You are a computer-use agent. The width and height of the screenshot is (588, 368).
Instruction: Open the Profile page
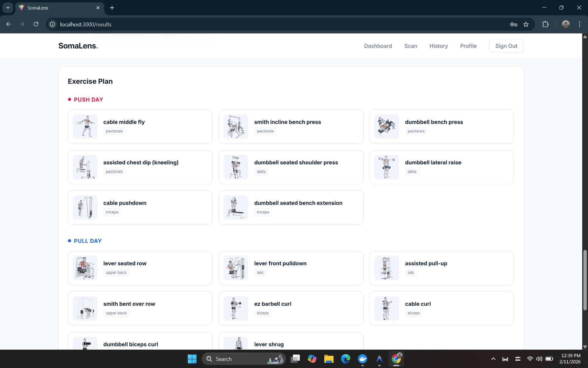click(468, 46)
